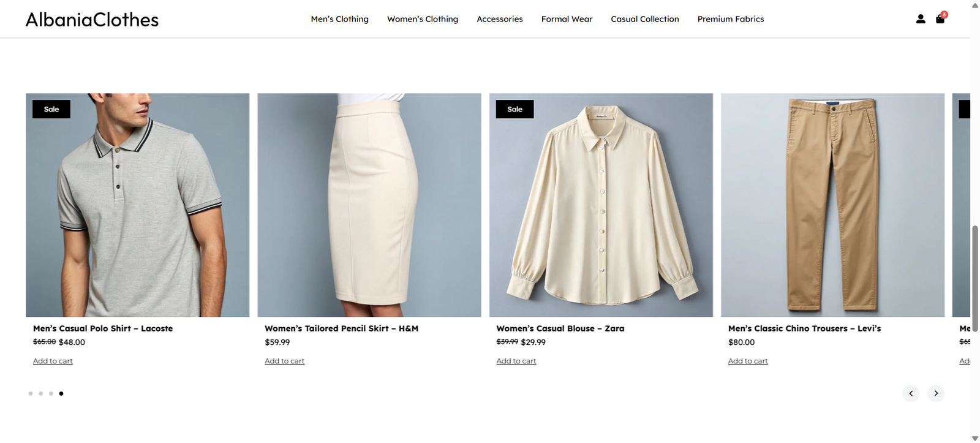
Task: Open the shopping cart bag icon
Action: 940,19
